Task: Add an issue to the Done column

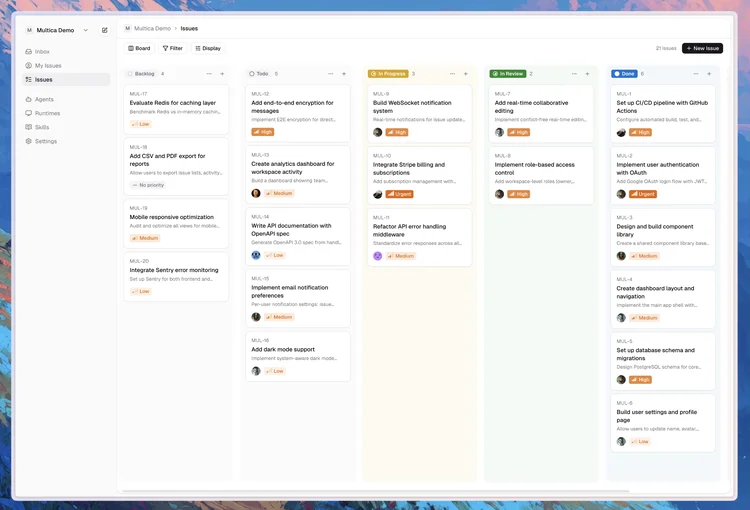Action: point(709,74)
